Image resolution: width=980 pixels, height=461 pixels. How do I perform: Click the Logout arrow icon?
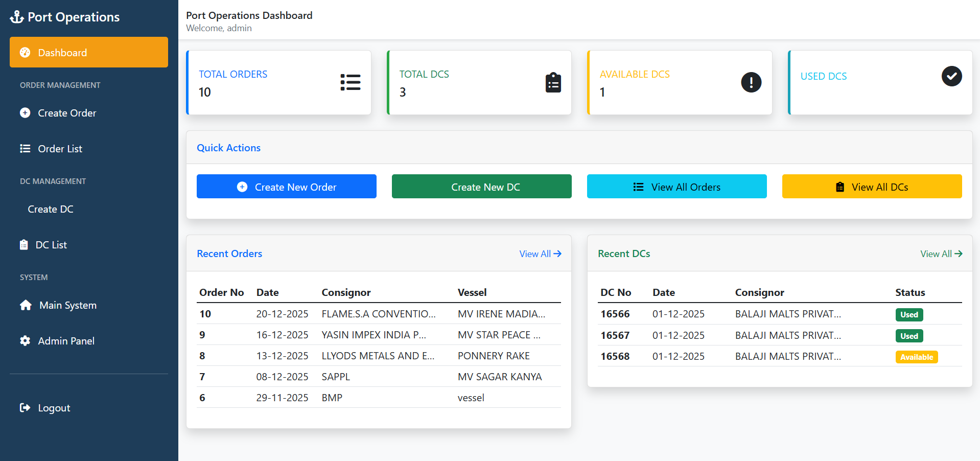tap(25, 408)
